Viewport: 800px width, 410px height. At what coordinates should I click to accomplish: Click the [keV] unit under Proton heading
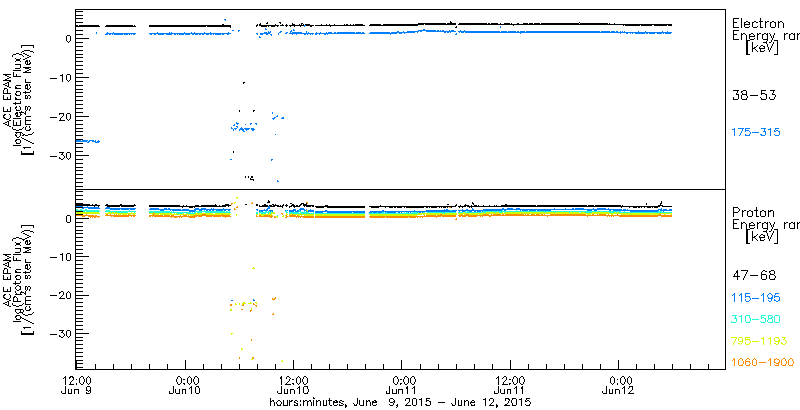(x=762, y=237)
